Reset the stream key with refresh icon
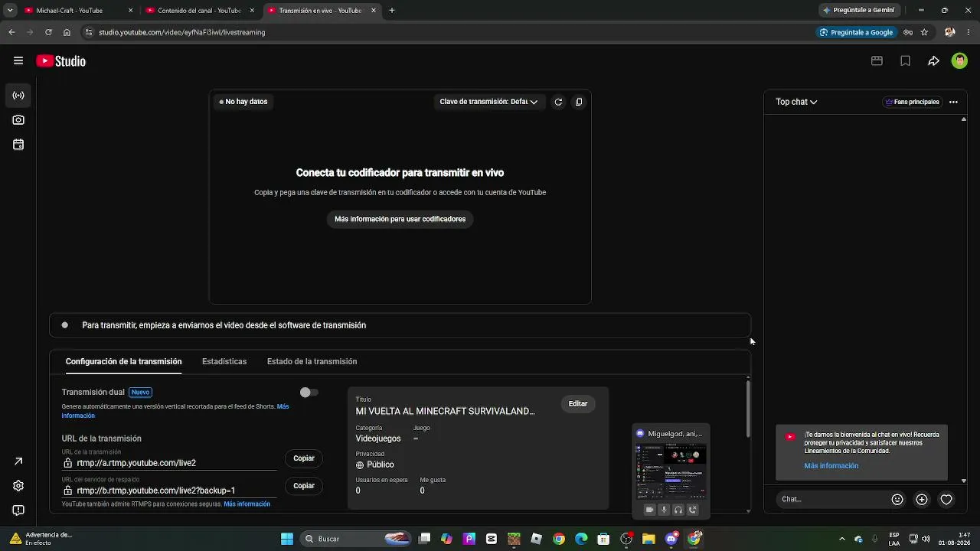The image size is (980, 551). point(558,102)
